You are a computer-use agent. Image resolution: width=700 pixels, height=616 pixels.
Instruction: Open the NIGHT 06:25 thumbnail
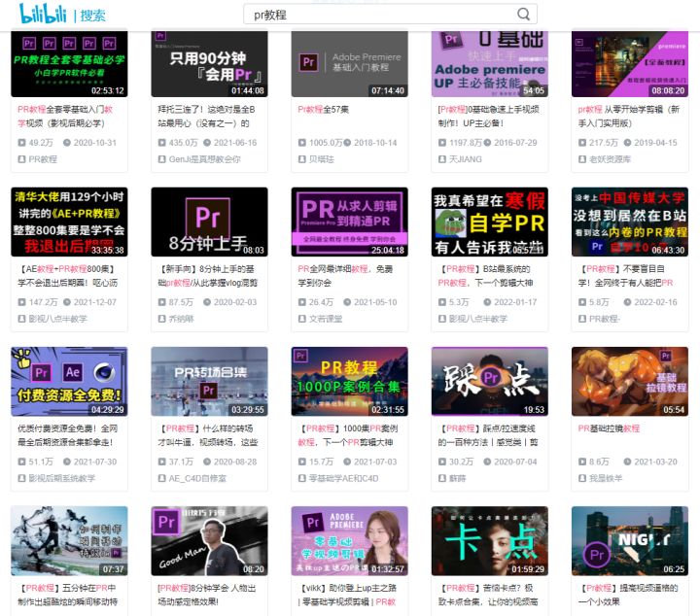pos(630,540)
